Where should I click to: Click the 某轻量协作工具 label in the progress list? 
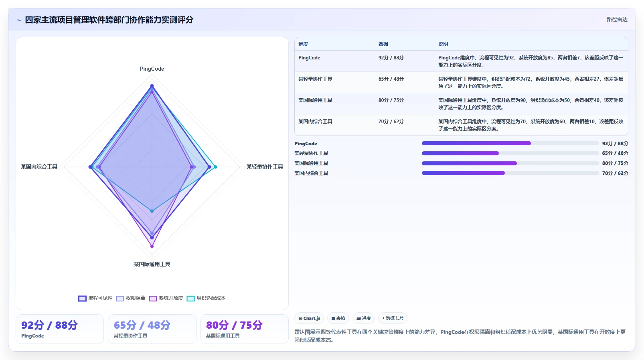(x=311, y=153)
